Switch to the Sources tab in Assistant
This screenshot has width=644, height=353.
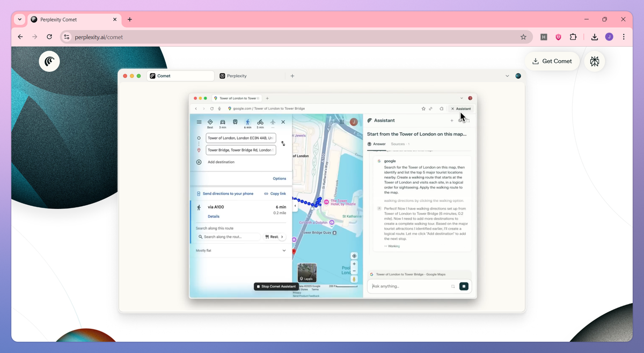coord(400,144)
